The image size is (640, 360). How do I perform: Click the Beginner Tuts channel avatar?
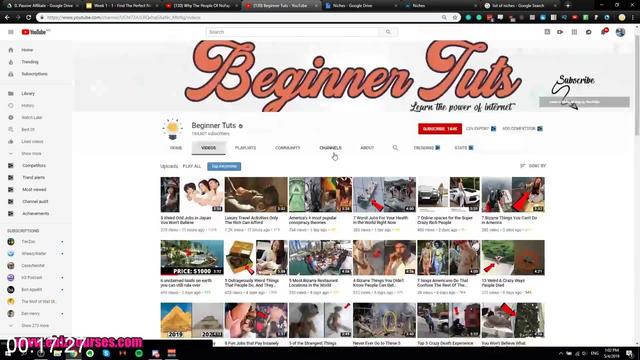click(x=173, y=129)
